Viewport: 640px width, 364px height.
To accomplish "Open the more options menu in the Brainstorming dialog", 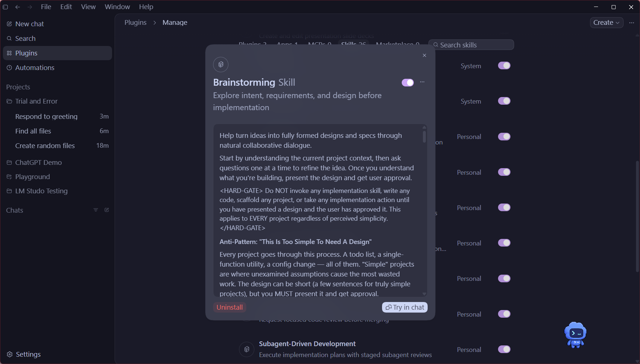I will (x=422, y=82).
